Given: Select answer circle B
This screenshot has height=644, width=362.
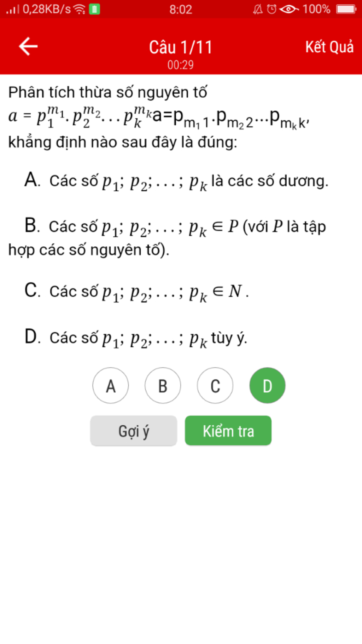Looking at the screenshot, I should 163,386.
